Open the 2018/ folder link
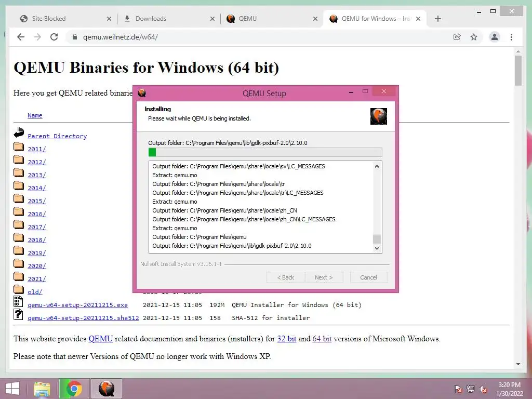532x399 pixels. (x=37, y=240)
